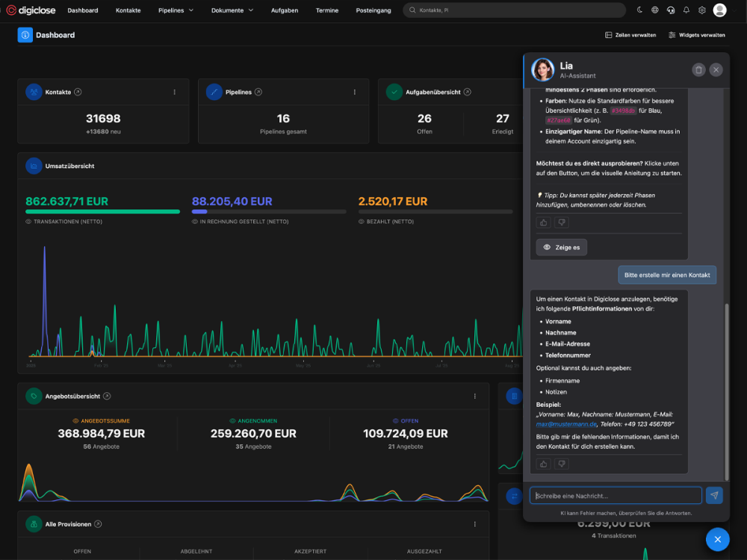This screenshot has width=747, height=560.
Task: Click the Angebotsübersicht tag icon
Action: point(34,396)
